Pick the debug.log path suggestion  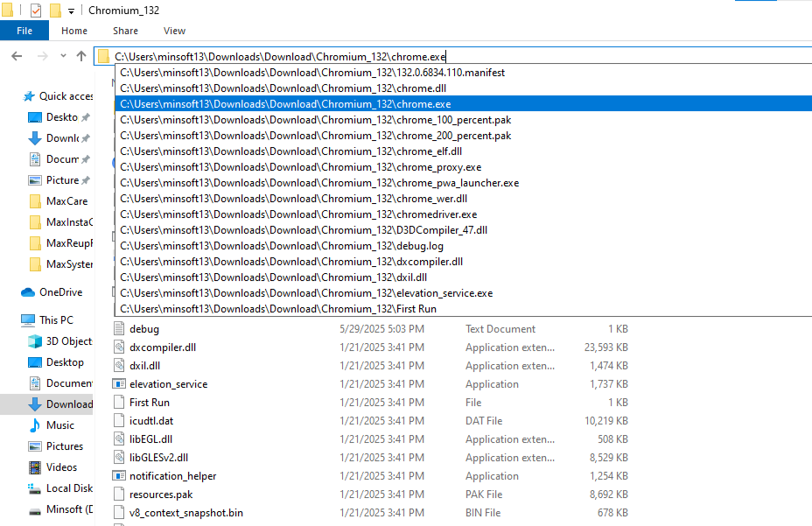(464, 246)
